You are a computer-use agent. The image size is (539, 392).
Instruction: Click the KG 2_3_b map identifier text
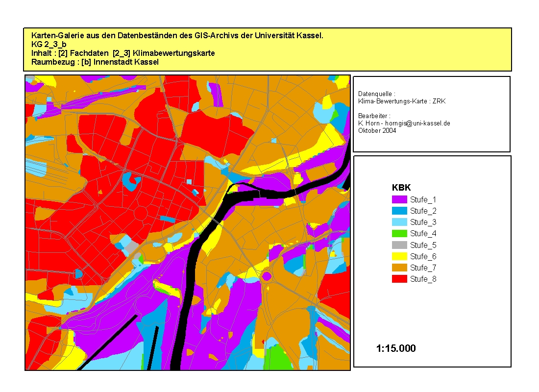pos(49,45)
